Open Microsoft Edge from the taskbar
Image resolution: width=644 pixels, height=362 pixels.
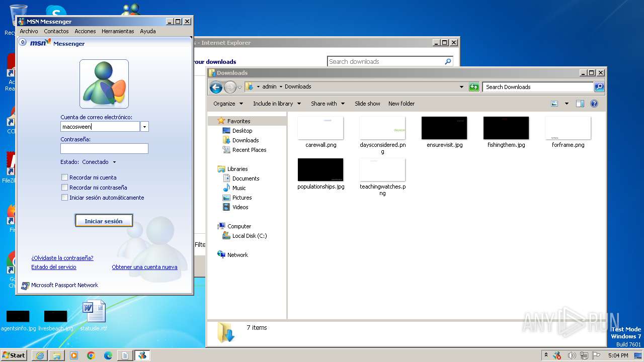(x=108, y=355)
